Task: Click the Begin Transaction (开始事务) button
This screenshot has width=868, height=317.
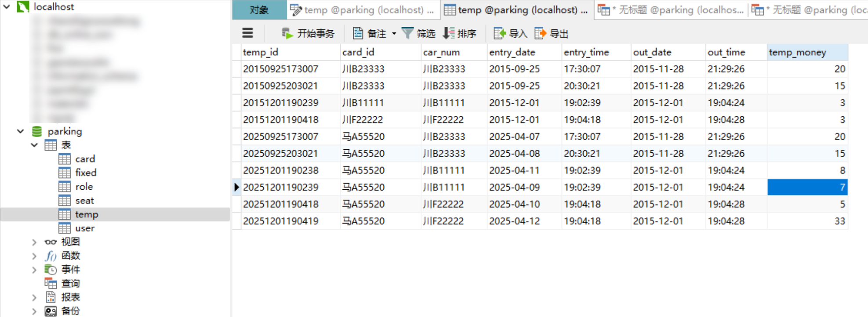Action: (x=308, y=33)
